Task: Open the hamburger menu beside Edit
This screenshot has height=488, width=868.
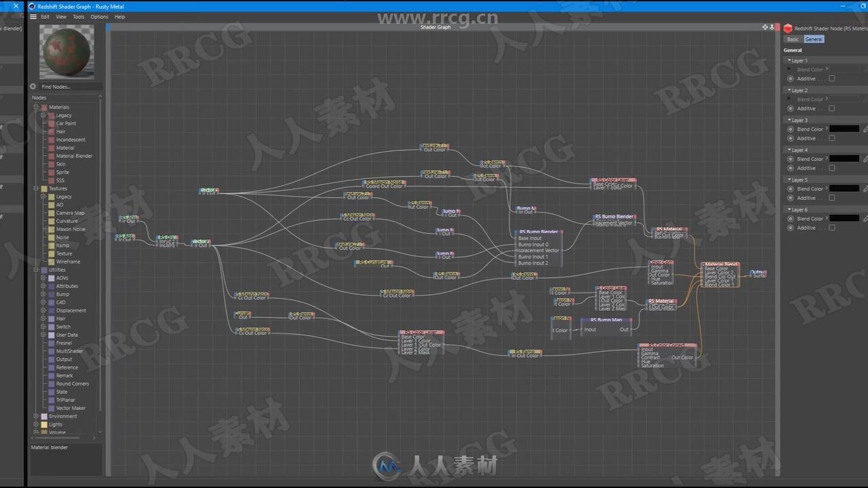Action: (33, 16)
